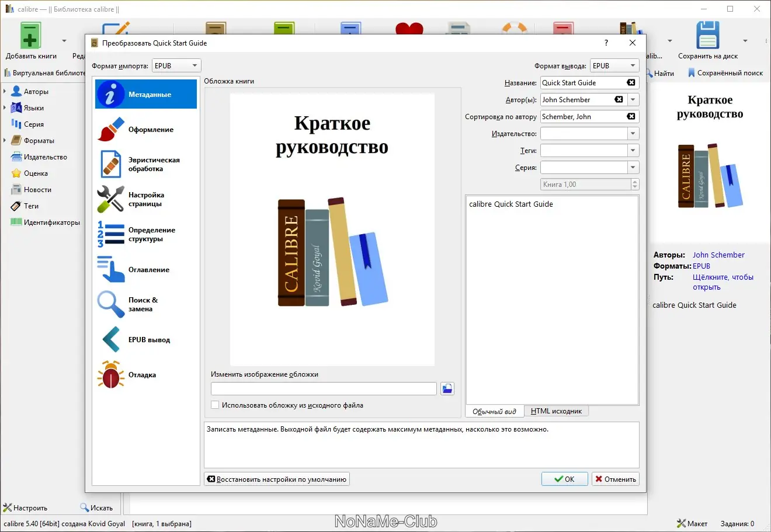
Task: Open the Теги dropdown list
Action: 633,151
